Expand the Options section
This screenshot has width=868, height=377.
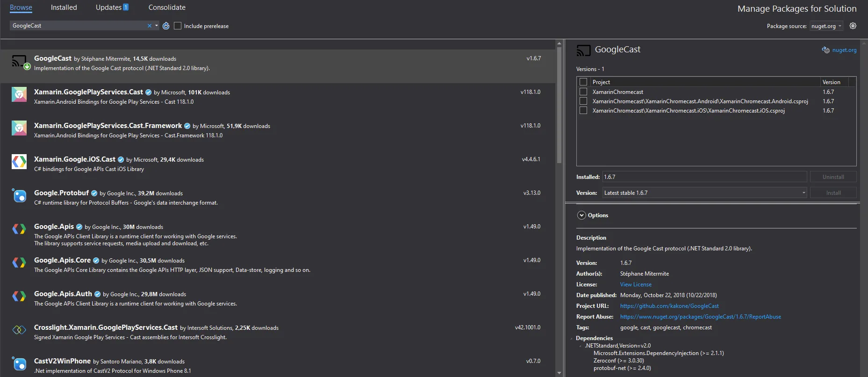coord(581,215)
